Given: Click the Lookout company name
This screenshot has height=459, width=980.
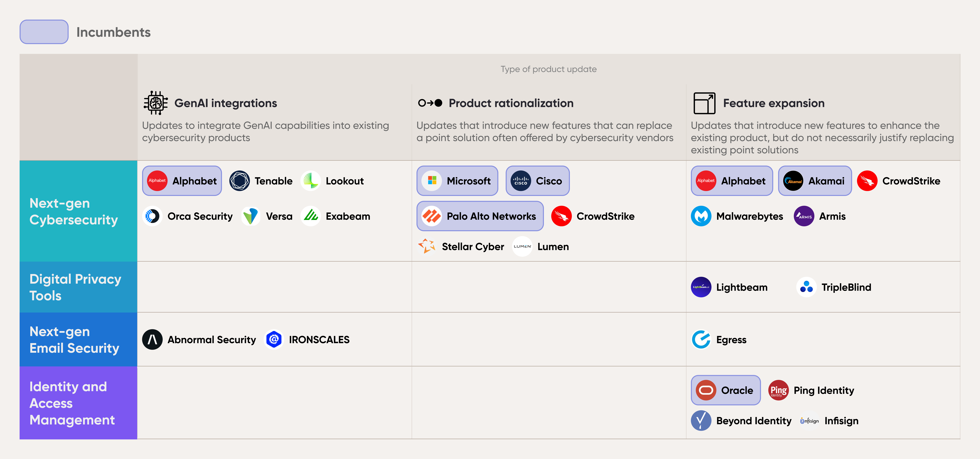Looking at the screenshot, I should pos(345,181).
